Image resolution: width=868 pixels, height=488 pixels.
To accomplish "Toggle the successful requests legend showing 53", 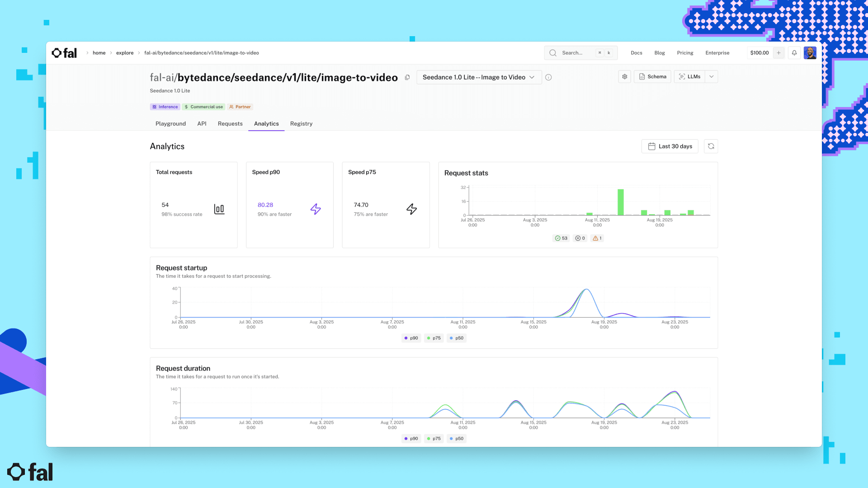I will pos(561,238).
